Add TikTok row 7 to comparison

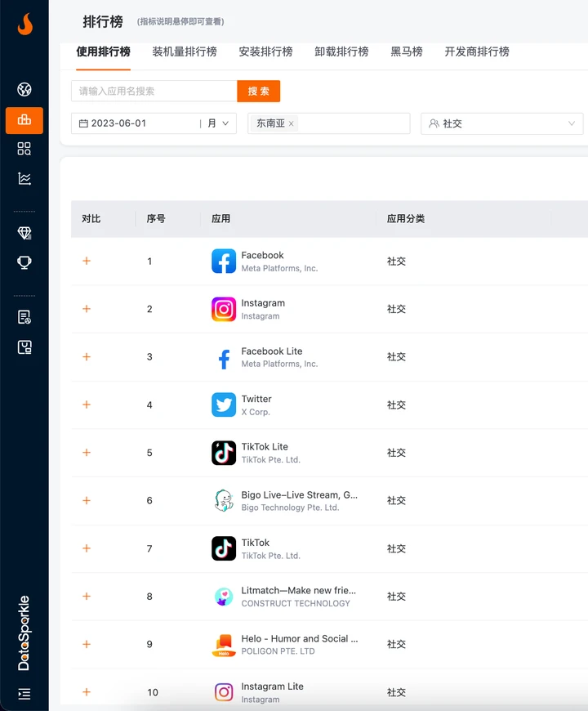[x=87, y=548]
